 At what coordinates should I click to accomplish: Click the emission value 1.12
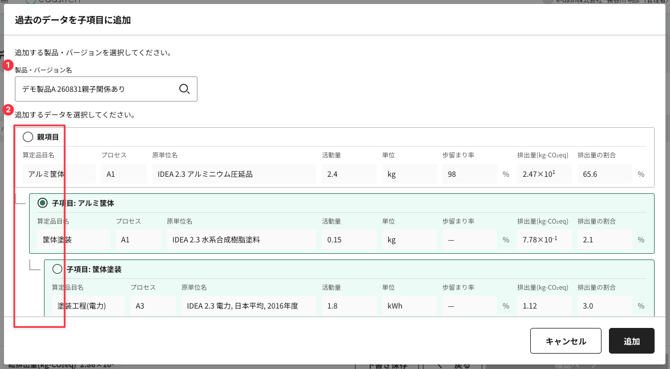point(544,306)
